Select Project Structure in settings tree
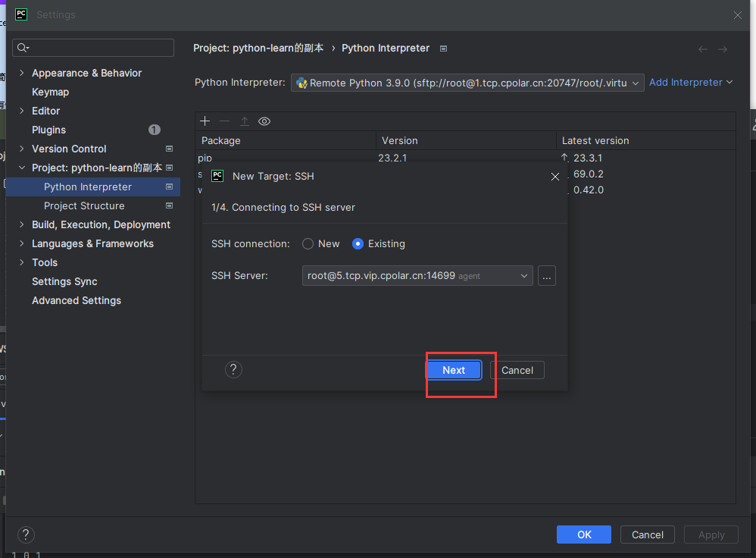The height and width of the screenshot is (558, 756). click(84, 206)
